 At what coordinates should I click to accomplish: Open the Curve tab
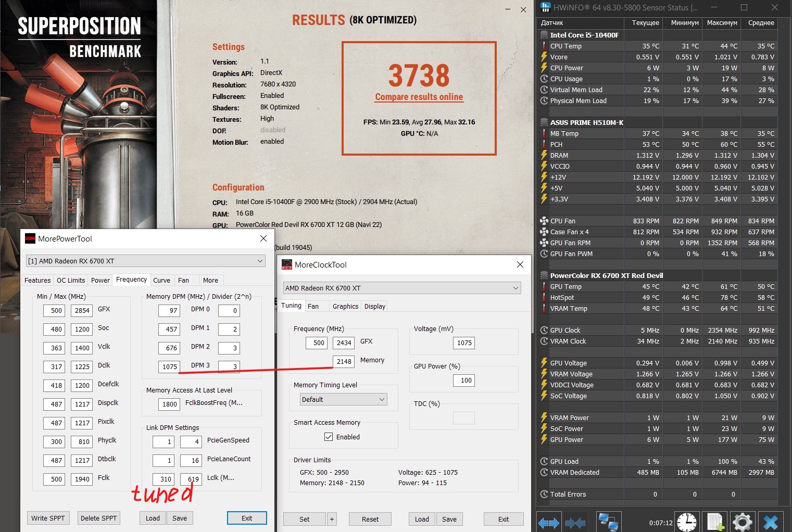click(161, 280)
